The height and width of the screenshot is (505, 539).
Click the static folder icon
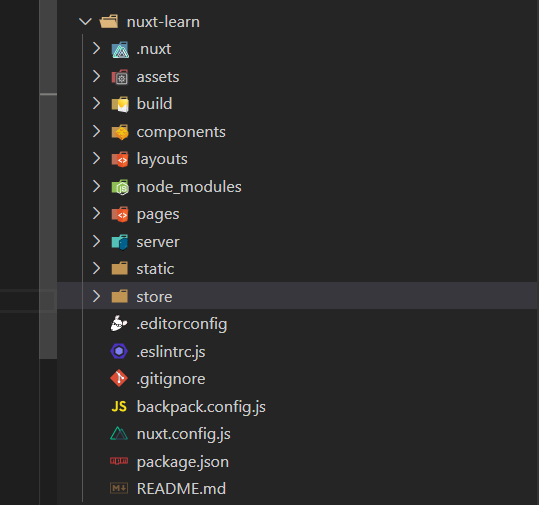pyautogui.click(x=120, y=268)
